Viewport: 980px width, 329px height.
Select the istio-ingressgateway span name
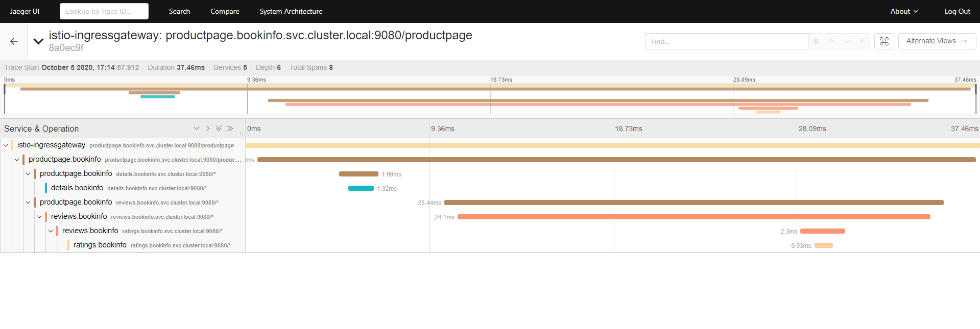pos(51,145)
